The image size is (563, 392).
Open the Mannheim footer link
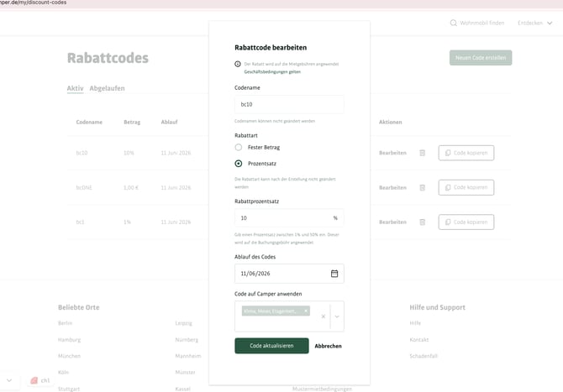point(188,356)
